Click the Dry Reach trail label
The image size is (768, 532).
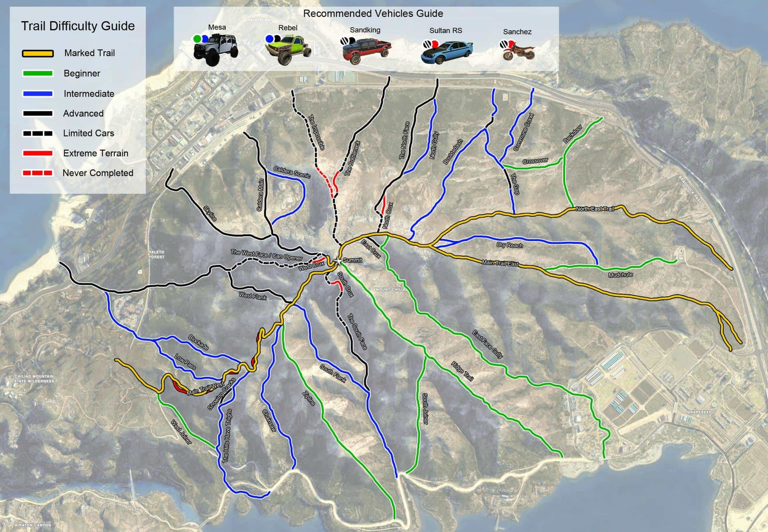pos(509,245)
